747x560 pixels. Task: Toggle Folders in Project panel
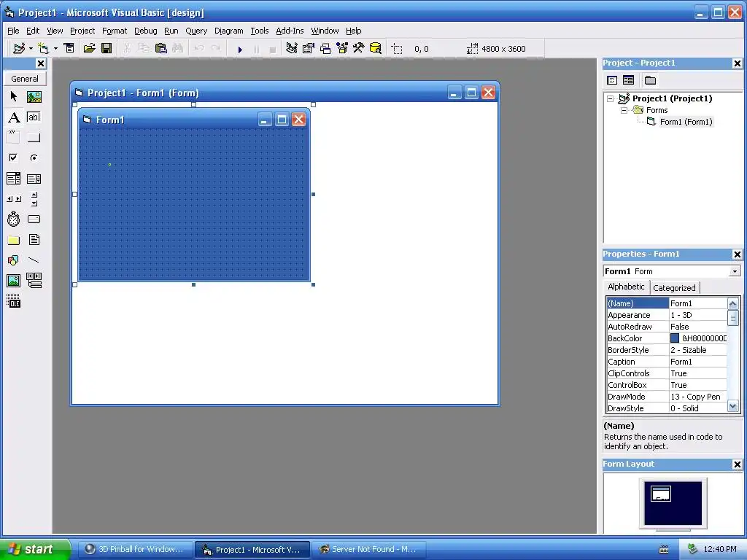pos(650,80)
